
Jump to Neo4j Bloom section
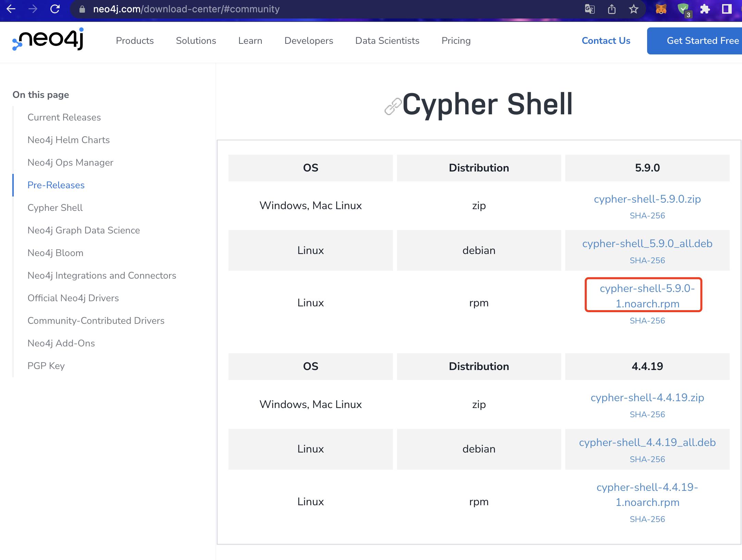coord(55,253)
